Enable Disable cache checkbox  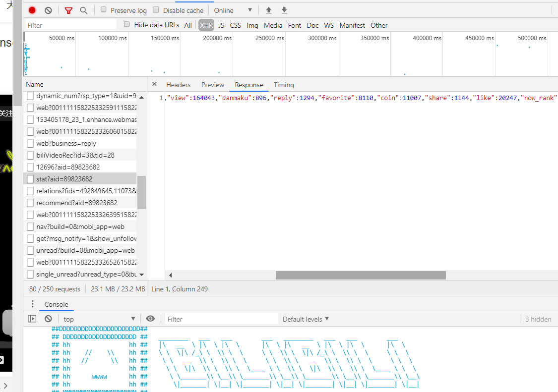tap(156, 9)
